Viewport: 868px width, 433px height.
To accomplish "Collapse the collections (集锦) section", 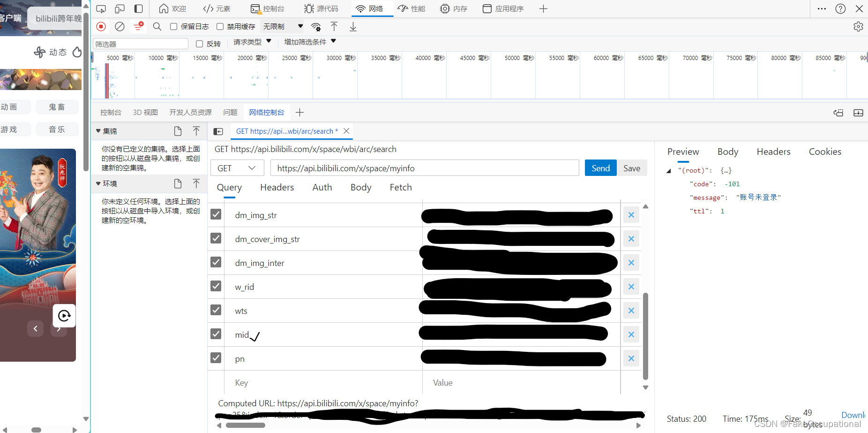I will tap(98, 131).
